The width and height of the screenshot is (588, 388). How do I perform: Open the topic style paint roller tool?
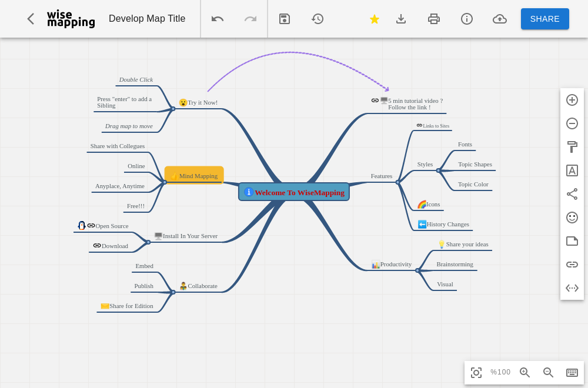pyautogui.click(x=572, y=147)
